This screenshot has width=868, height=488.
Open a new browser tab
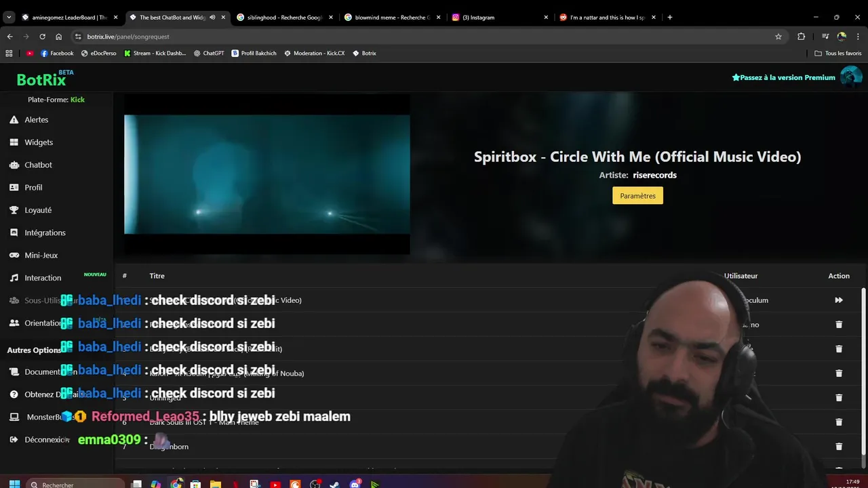pos(670,18)
